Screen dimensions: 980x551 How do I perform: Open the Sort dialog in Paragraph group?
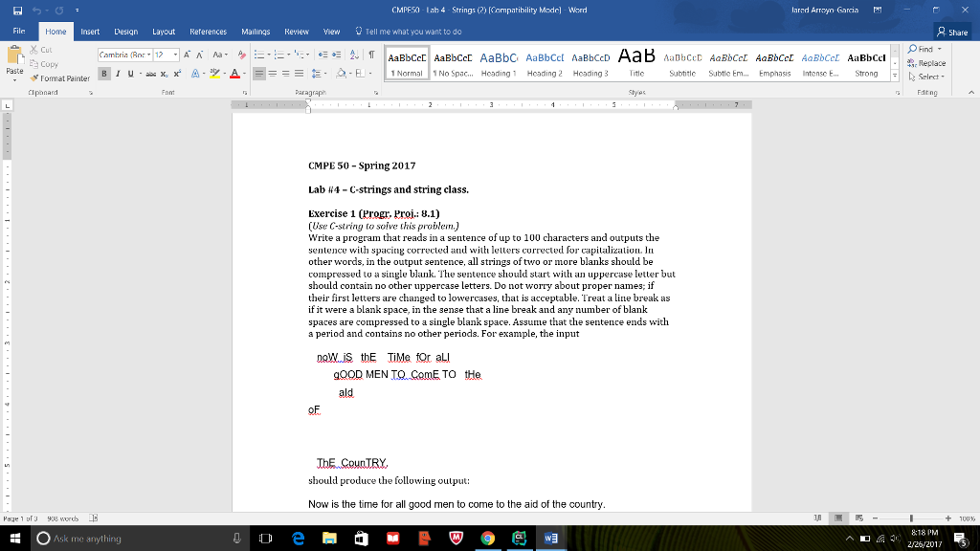(x=353, y=55)
